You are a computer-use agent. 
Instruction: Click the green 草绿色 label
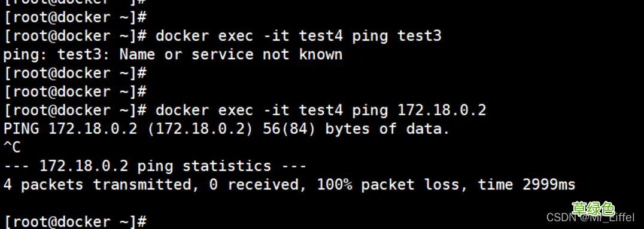(x=593, y=209)
